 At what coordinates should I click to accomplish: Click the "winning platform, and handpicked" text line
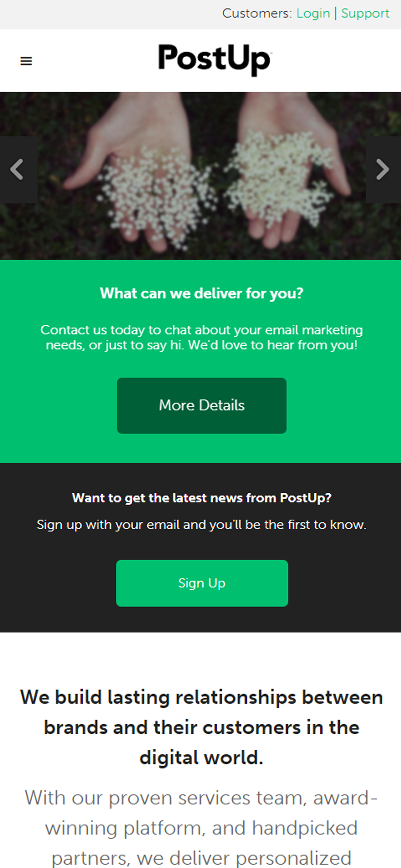pos(202,829)
